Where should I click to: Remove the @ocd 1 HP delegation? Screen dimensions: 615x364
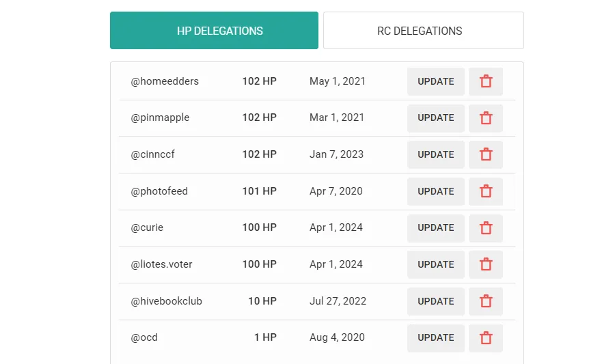[486, 338]
